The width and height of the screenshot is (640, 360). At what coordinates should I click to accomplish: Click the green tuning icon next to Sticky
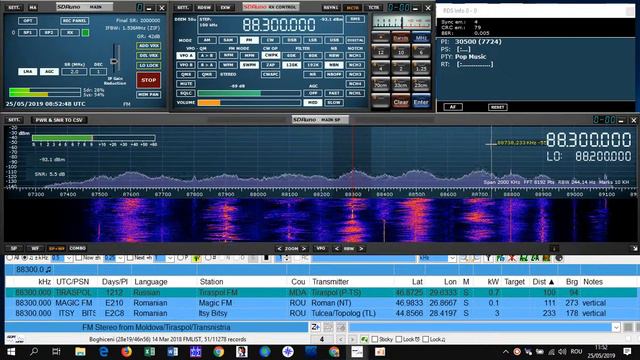[x=364, y=339]
